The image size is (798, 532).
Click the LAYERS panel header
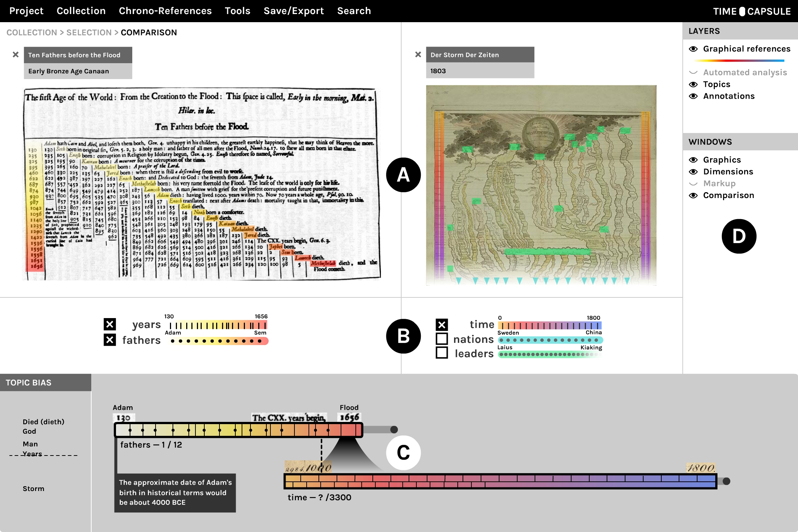[740, 31]
